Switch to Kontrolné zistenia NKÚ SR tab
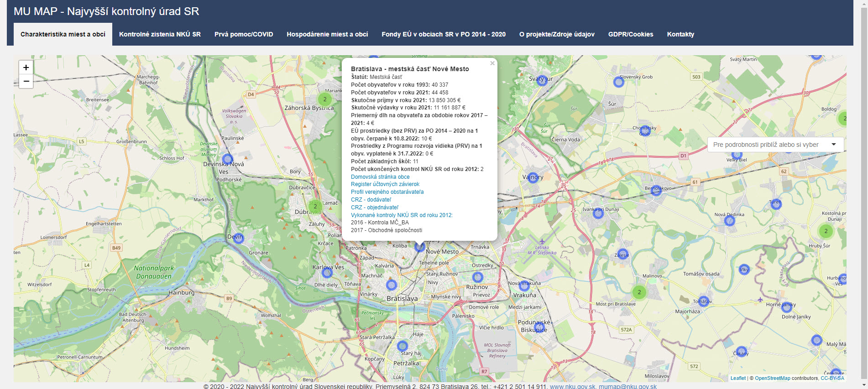This screenshot has height=389, width=868. coord(160,34)
